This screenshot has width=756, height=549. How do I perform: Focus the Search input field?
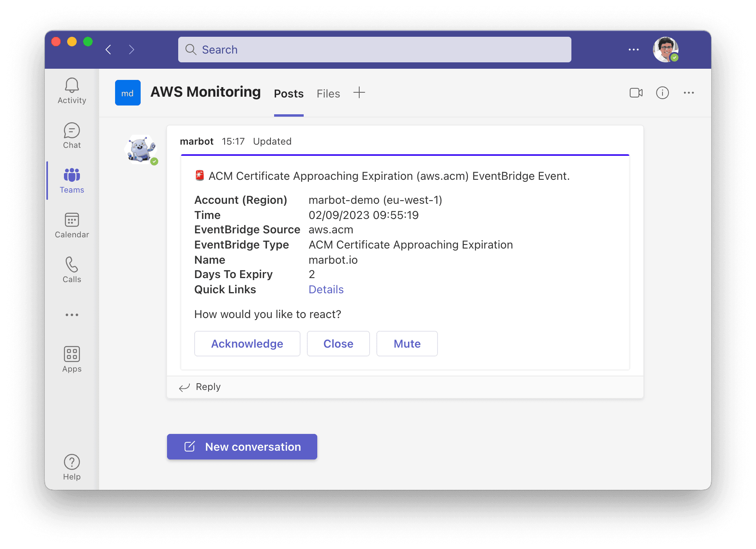tap(375, 50)
